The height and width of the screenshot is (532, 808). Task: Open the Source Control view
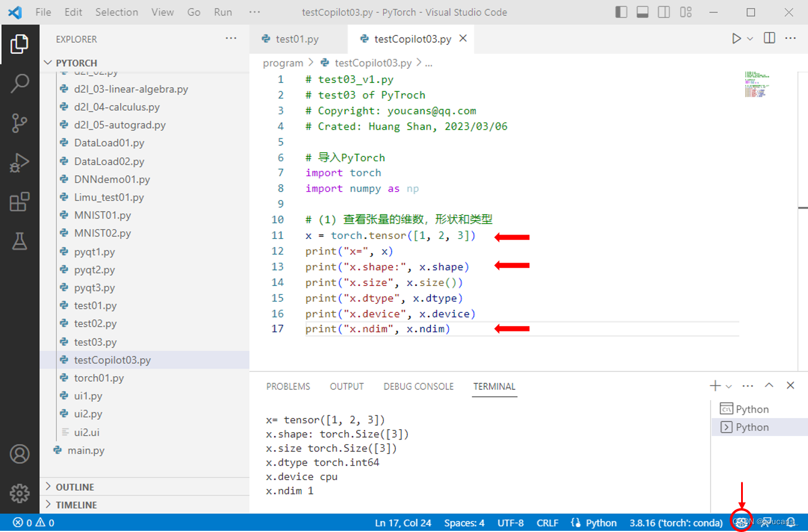coord(20,123)
